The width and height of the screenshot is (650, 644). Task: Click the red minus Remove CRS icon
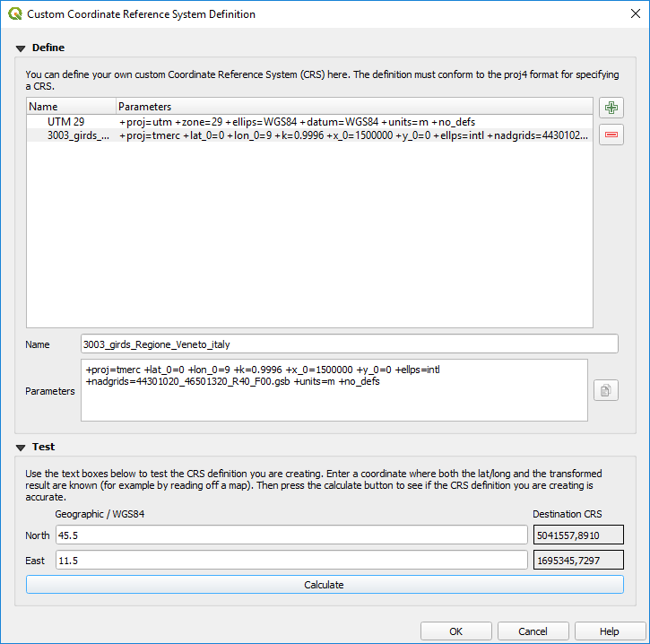point(611,135)
